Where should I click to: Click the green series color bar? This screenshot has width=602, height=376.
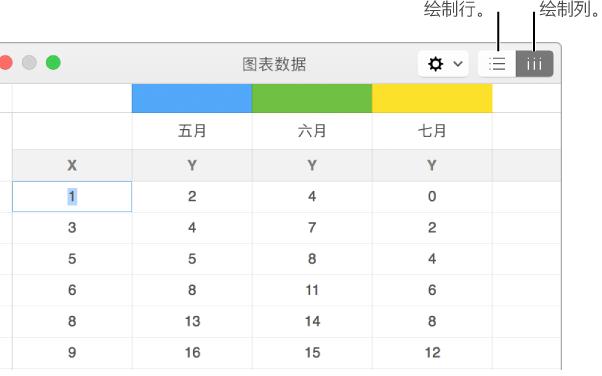tap(312, 98)
